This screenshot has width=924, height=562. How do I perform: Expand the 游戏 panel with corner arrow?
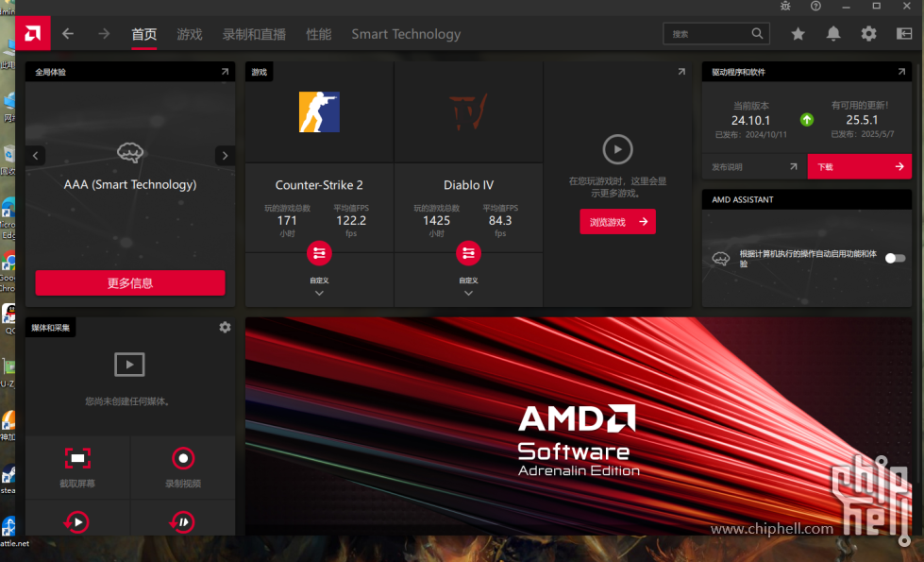(x=681, y=72)
